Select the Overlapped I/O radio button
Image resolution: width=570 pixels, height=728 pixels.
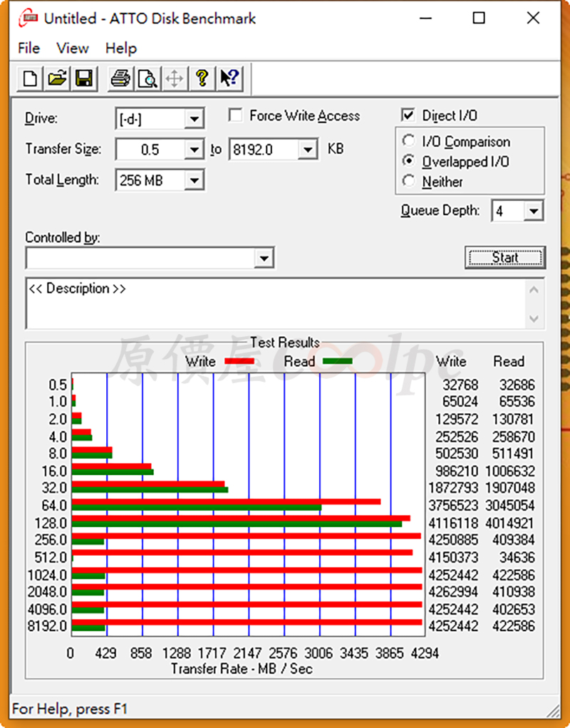click(408, 161)
